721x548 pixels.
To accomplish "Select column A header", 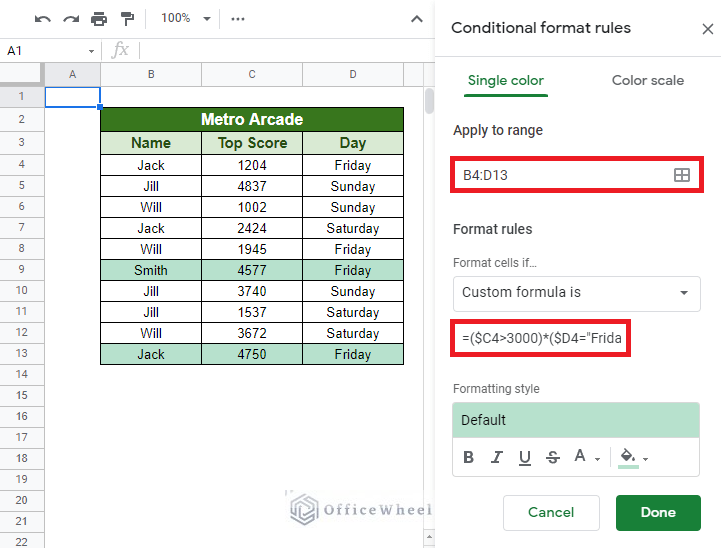I will 73,74.
